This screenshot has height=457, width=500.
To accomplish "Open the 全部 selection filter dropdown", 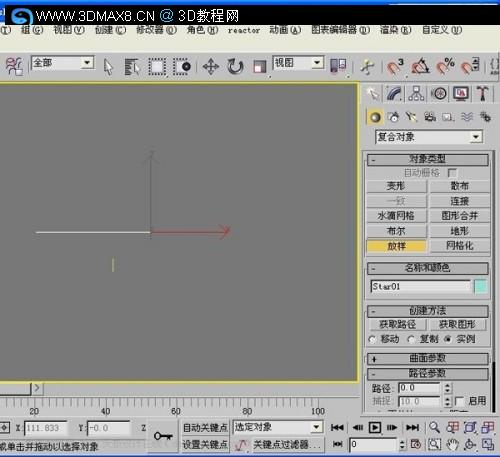I will click(87, 63).
